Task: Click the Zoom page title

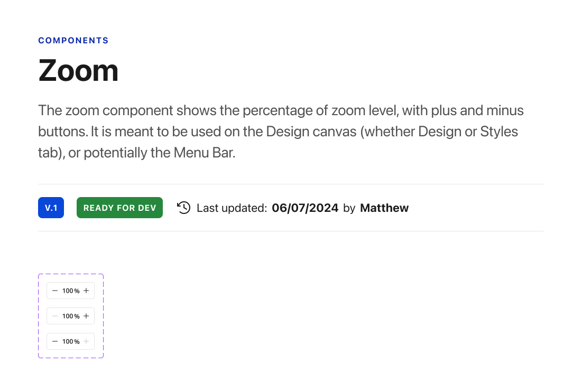Action: (78, 70)
